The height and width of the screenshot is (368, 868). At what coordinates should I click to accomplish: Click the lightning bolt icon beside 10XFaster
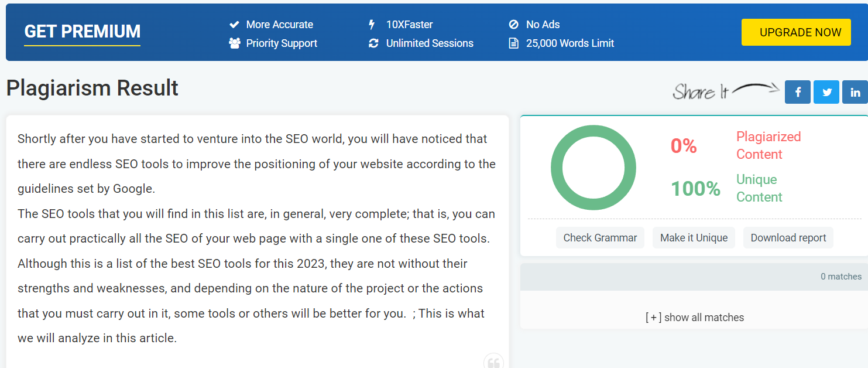[371, 25]
